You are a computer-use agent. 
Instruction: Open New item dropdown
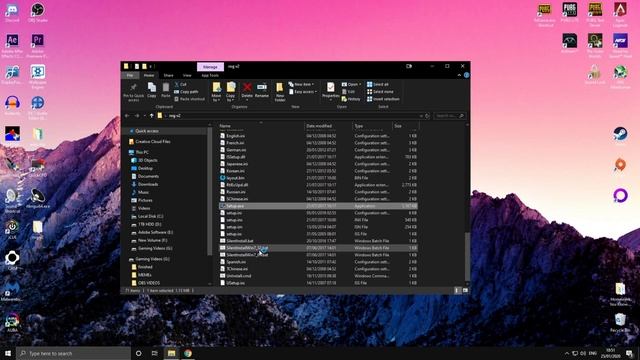[x=301, y=84]
